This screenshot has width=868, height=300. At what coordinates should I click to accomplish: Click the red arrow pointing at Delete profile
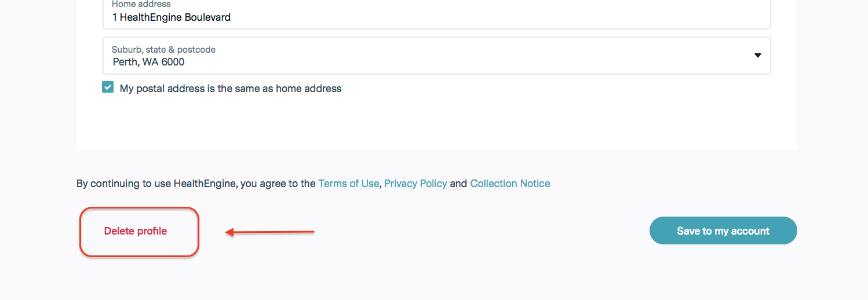(270, 232)
